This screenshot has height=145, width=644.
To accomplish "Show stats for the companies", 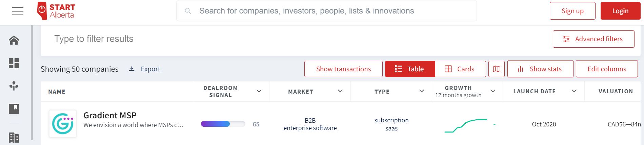I will (540, 69).
